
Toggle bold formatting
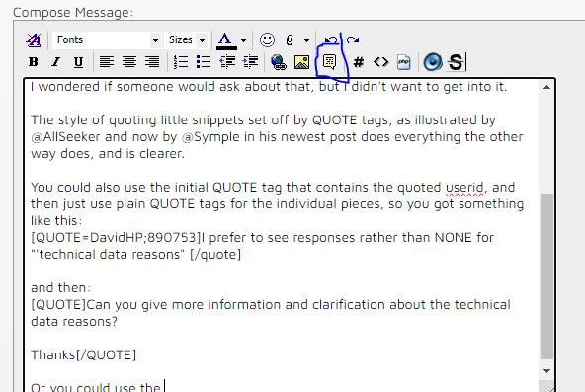tap(34, 62)
